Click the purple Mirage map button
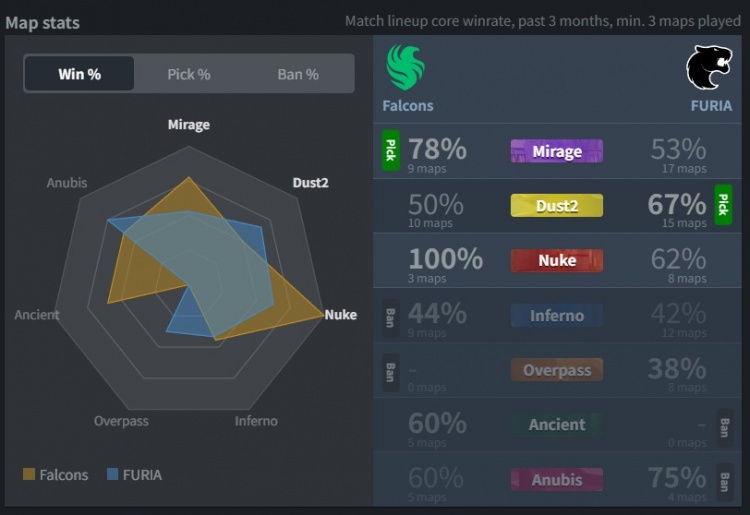Viewport: 750px width, 515px height. tap(556, 151)
